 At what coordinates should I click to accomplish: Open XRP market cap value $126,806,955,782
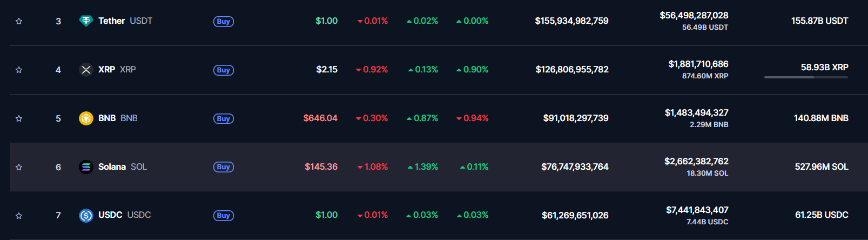(x=572, y=70)
